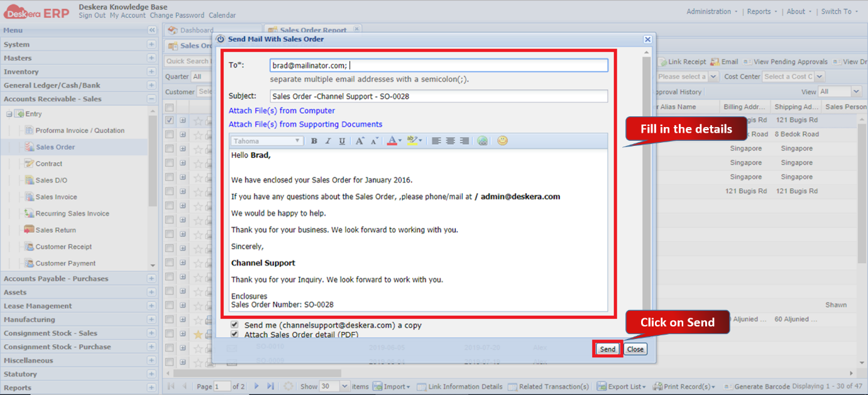
Task: Open the About menu
Action: 799,11
